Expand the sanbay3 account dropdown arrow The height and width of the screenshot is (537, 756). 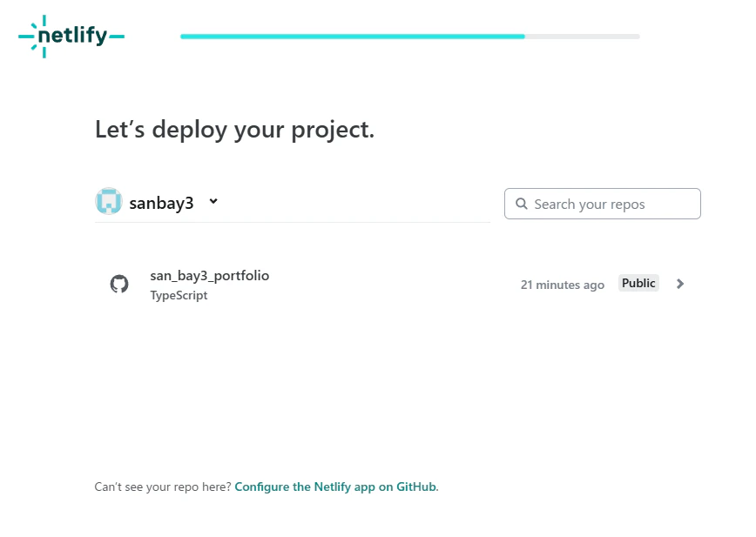(213, 201)
